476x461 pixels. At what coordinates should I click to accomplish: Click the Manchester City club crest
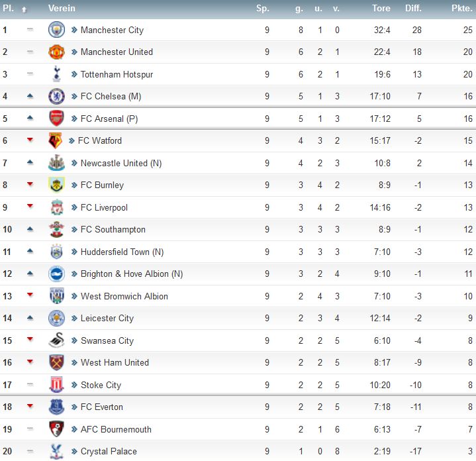pos(56,29)
